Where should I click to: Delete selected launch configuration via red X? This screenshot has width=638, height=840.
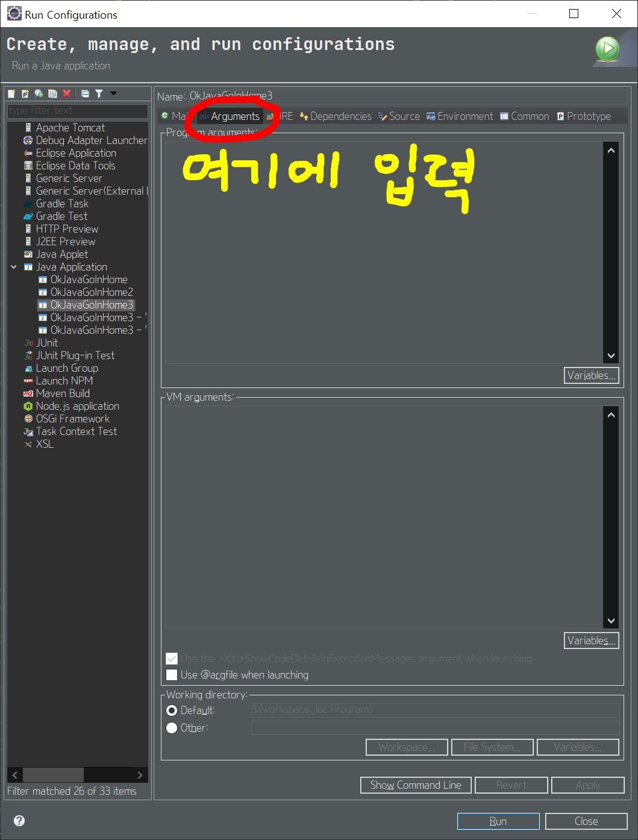(x=67, y=93)
